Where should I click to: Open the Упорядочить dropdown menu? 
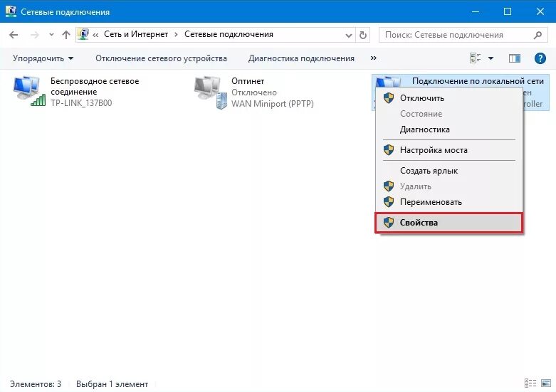point(43,58)
